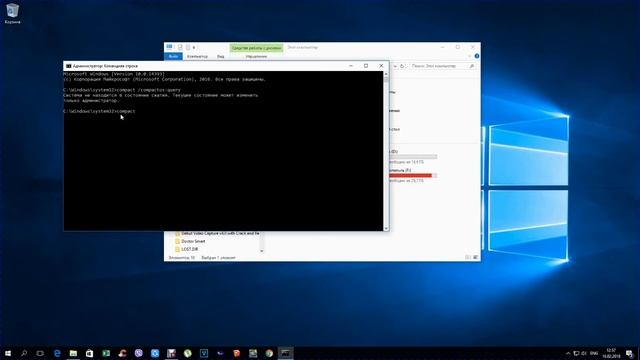640x360 pixels.
Task: Select the gray drive (D:) usage bar
Action: pyautogui.click(x=413, y=157)
